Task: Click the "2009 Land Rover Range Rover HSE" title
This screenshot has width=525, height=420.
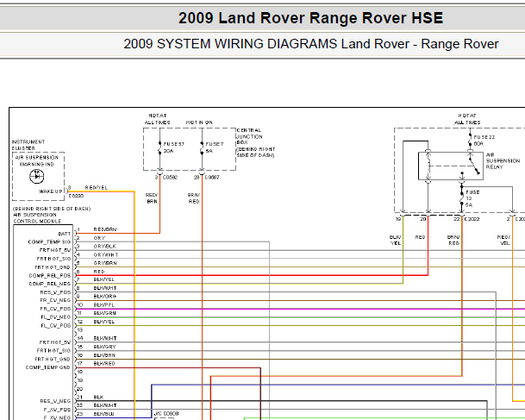Action: click(x=310, y=18)
